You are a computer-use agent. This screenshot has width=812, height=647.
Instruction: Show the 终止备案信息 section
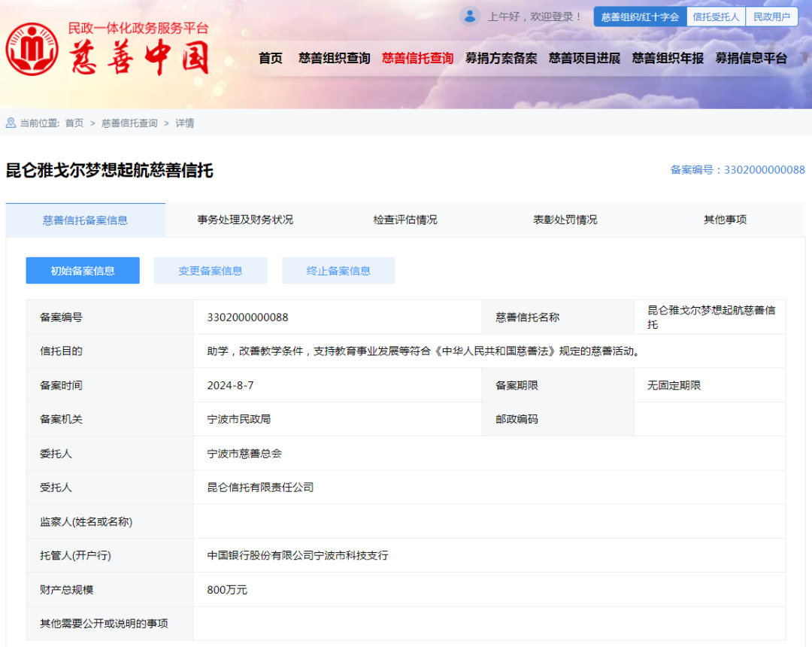(x=338, y=271)
